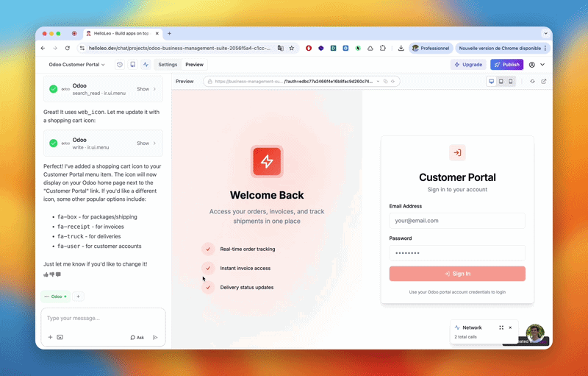Open the Professionnel profile chip
The image size is (588, 376).
(x=431, y=48)
